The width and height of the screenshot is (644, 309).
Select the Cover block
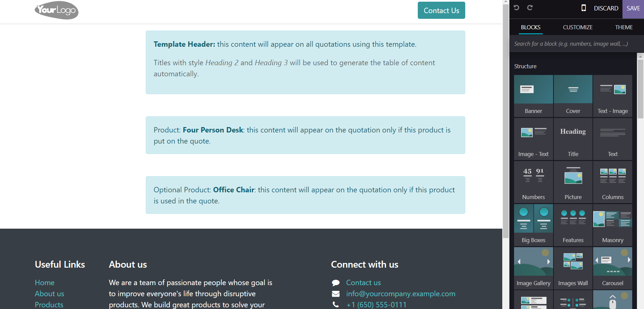pyautogui.click(x=573, y=96)
